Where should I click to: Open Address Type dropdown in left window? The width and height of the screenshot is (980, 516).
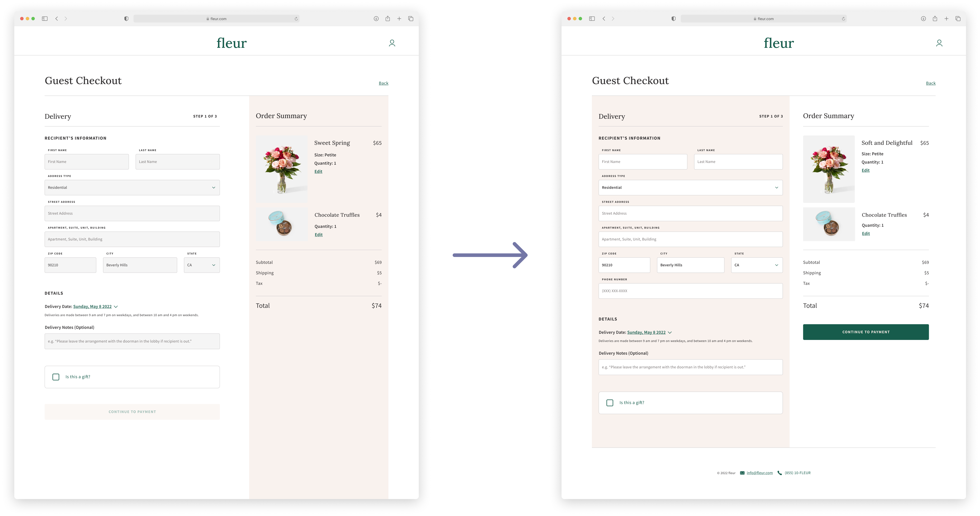[x=132, y=188]
